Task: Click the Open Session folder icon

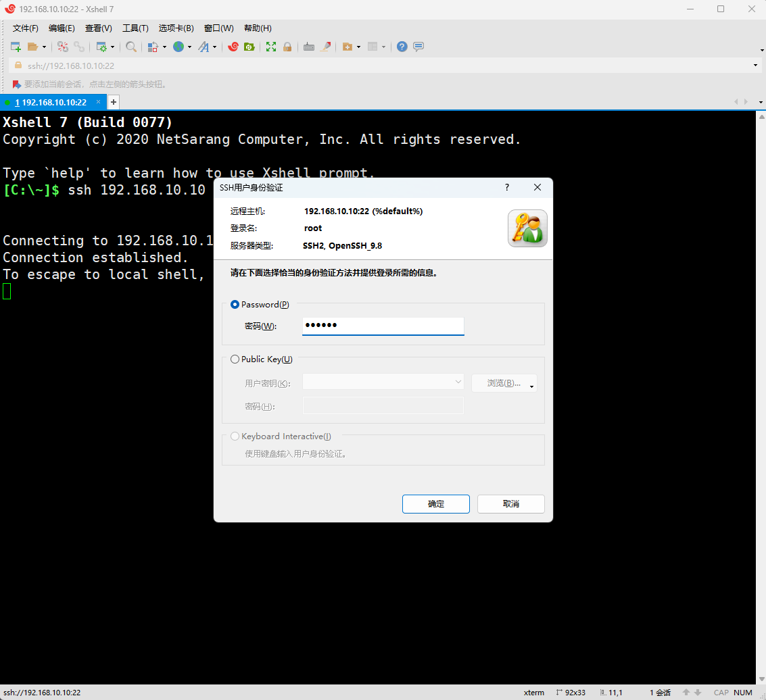Action: 32,47
